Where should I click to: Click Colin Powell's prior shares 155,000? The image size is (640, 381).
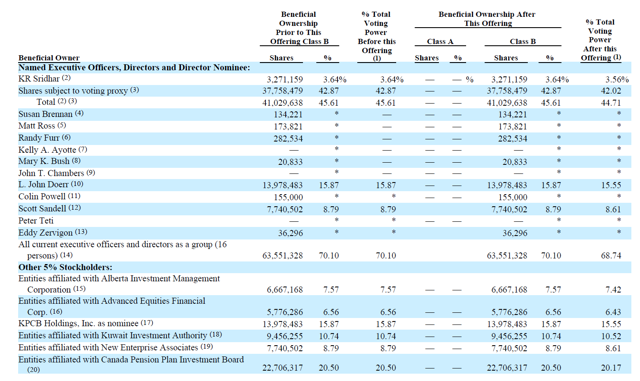288,197
